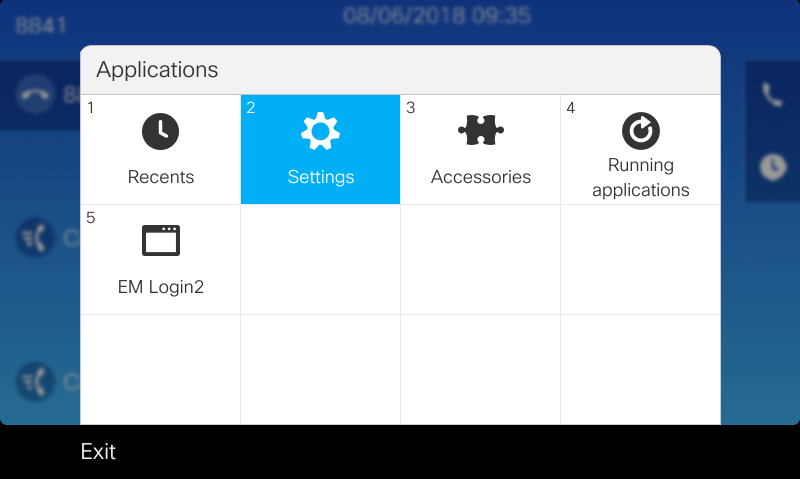800x479 pixels.
Task: Open Recents via the clock icon
Action: tap(160, 132)
